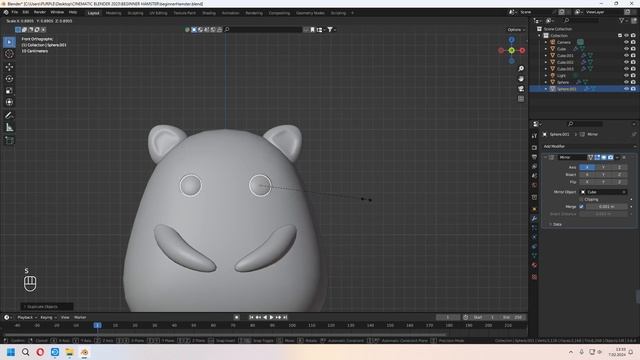The height and width of the screenshot is (360, 640).
Task: Click the End frame 250 field
Action: (513, 317)
